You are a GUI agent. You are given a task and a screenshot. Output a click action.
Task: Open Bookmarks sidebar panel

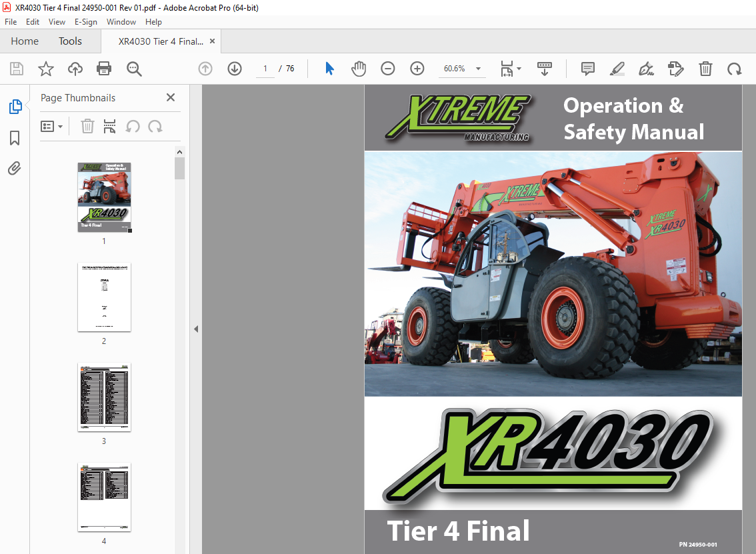15,138
